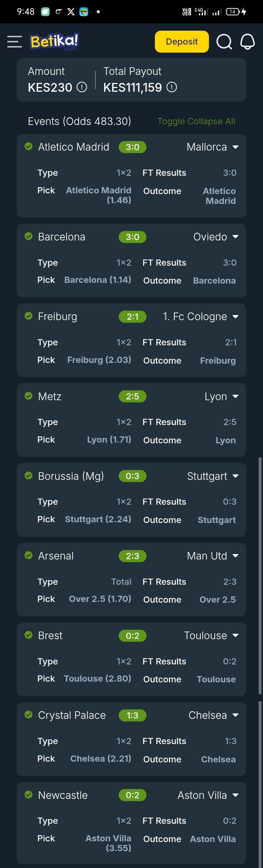Tap the green check beside Arsenal
This screenshot has height=868, width=263.
[28, 556]
